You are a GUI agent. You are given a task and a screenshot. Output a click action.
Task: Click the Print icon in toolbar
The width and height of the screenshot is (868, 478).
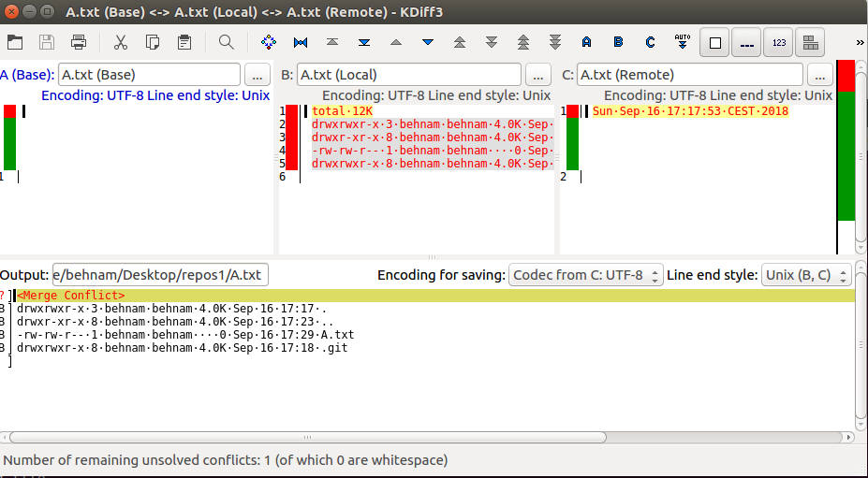point(79,42)
